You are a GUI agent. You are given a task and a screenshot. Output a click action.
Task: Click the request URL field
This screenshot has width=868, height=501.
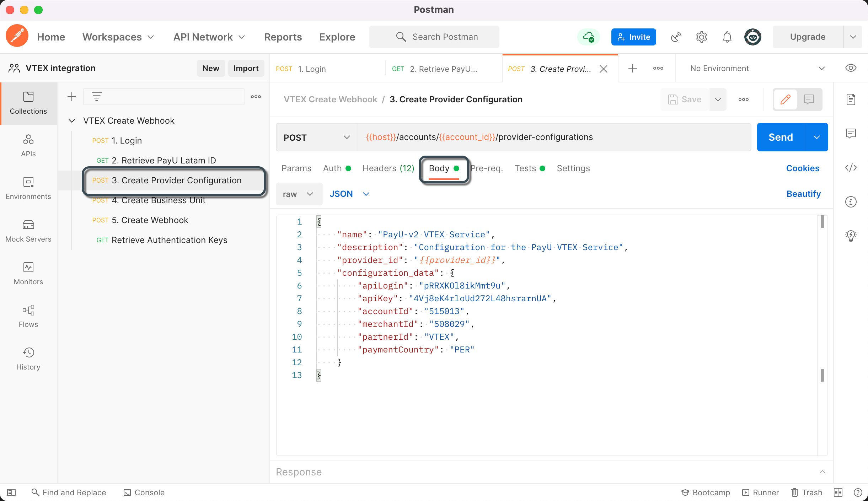[x=554, y=137]
